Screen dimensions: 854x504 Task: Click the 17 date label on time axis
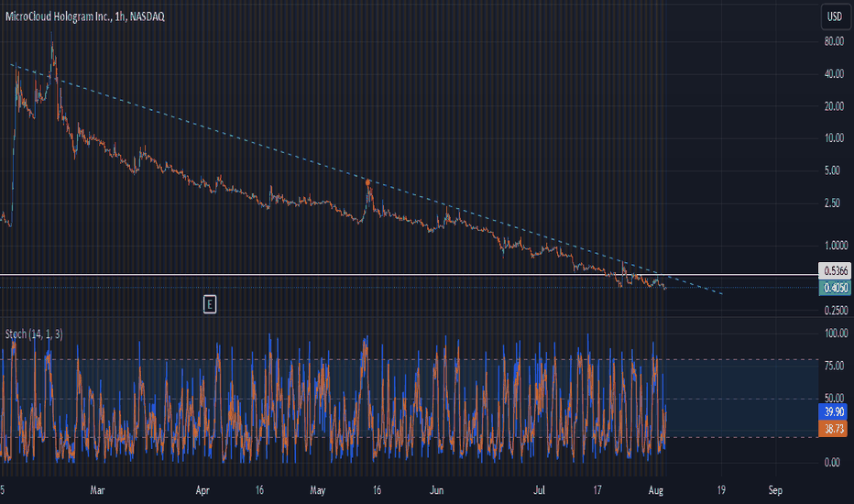point(597,490)
